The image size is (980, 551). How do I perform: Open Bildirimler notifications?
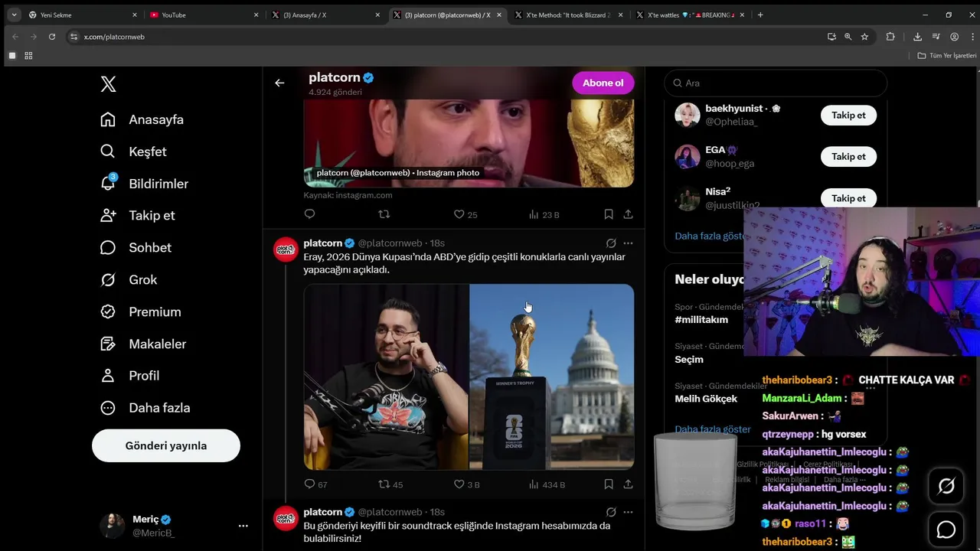(145, 184)
